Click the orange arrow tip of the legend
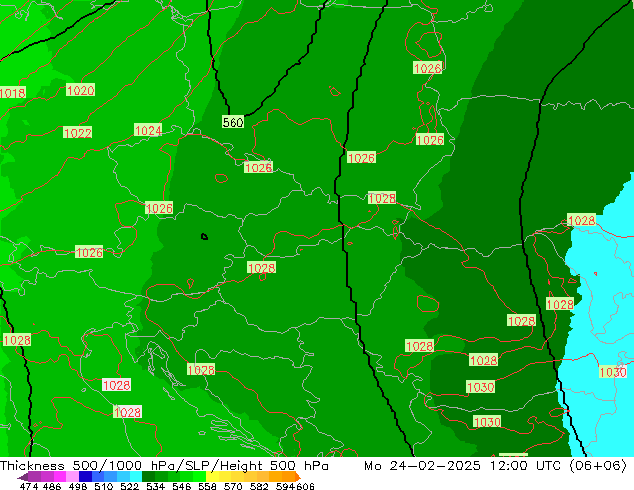This screenshot has width=634, height=490. (298, 477)
